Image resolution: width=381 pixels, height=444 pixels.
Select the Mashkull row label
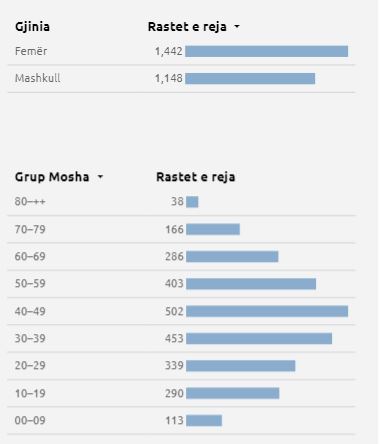[38, 78]
